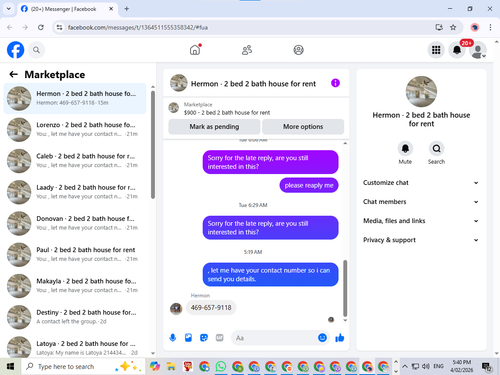
Task: Click the large Hermon listing profile thumbnail
Action: tap(421, 91)
